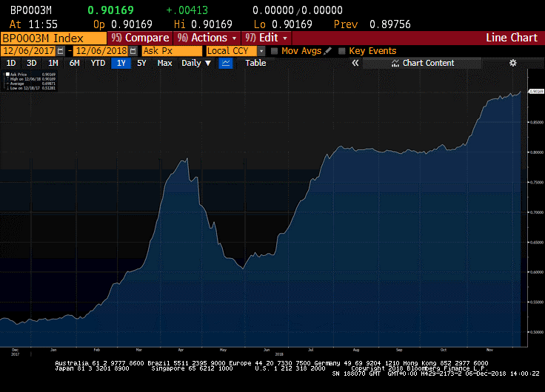
Task: Switch to the Max range tab
Action: (x=164, y=63)
